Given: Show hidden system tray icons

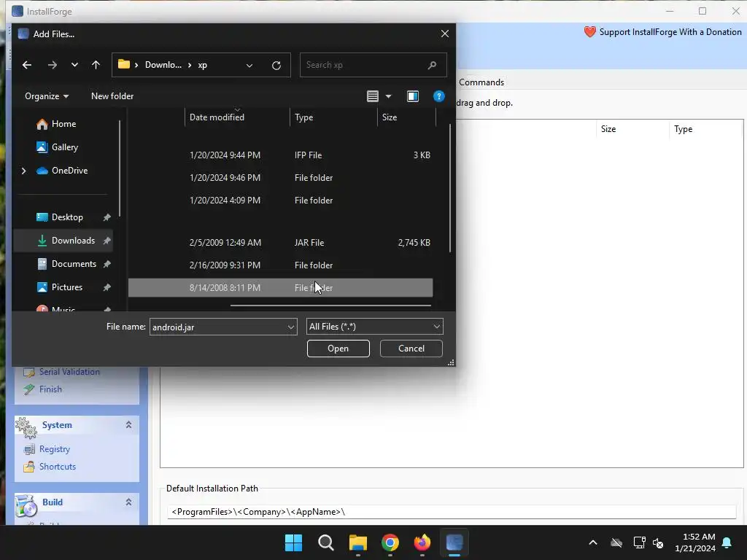Looking at the screenshot, I should click(593, 542).
